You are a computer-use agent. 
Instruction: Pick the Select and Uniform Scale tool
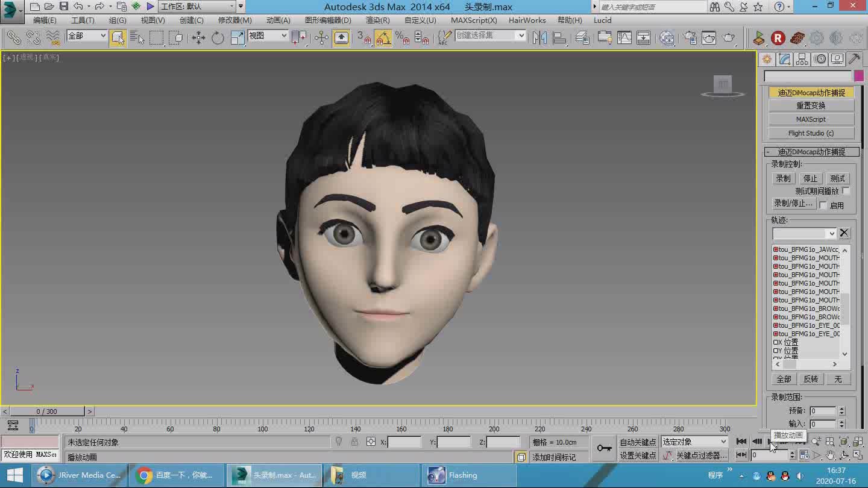point(237,37)
